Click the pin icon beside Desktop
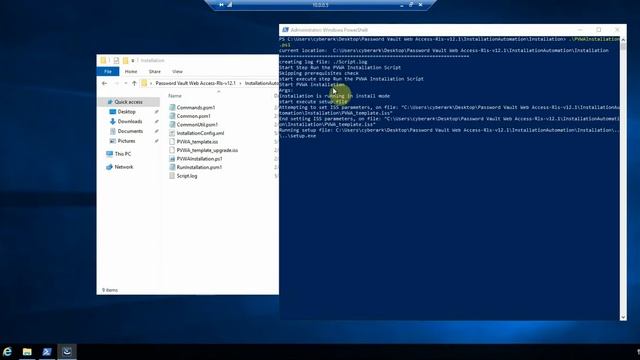 pos(156,111)
